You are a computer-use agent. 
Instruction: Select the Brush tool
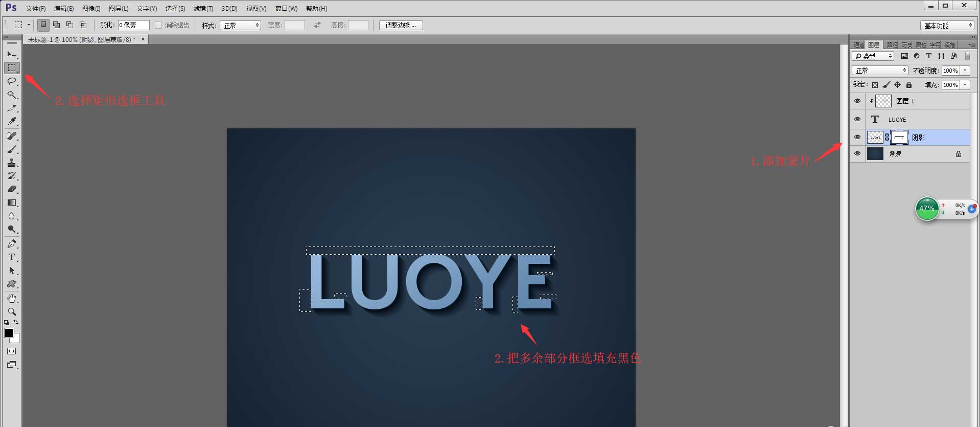pyautogui.click(x=12, y=149)
